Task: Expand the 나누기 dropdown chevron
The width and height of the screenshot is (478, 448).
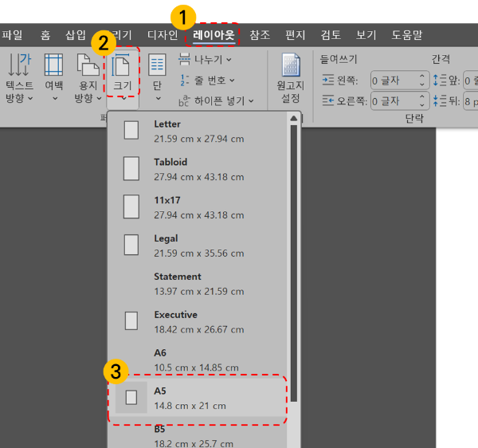Action: pos(229,60)
